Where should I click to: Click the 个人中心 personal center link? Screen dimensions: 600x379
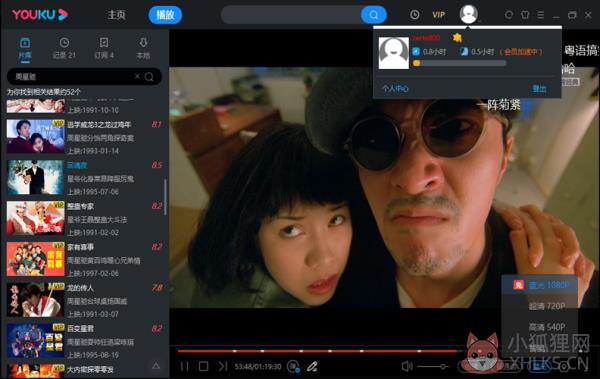(395, 89)
